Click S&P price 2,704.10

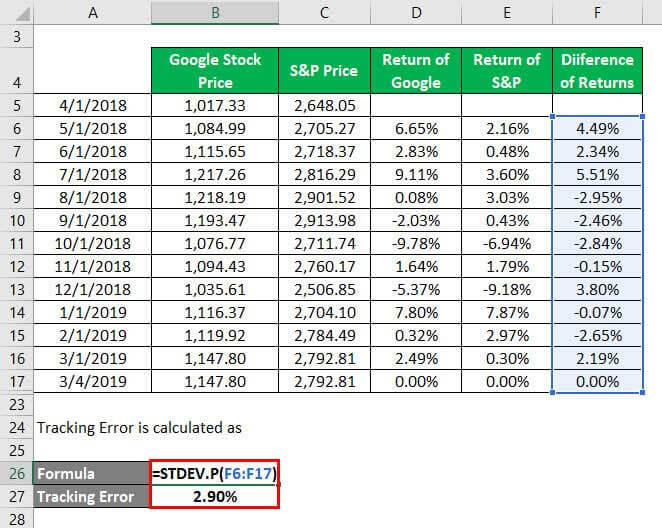coord(324,312)
